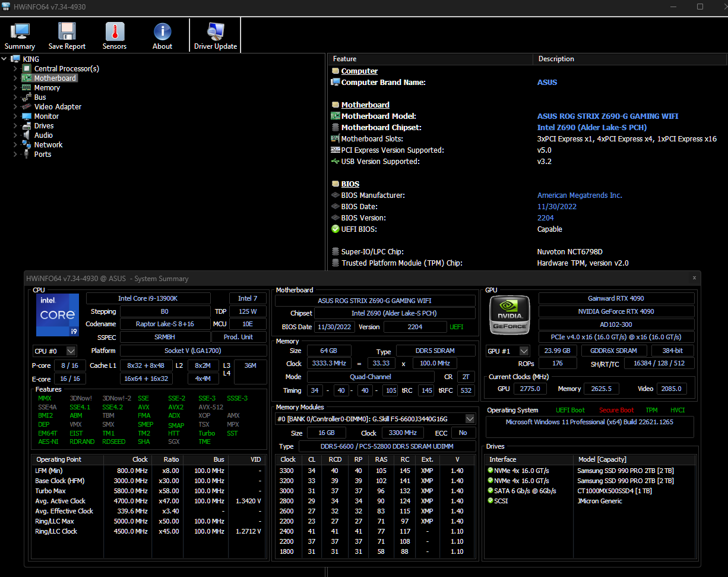Click the Save Report floppy icon

(67, 32)
